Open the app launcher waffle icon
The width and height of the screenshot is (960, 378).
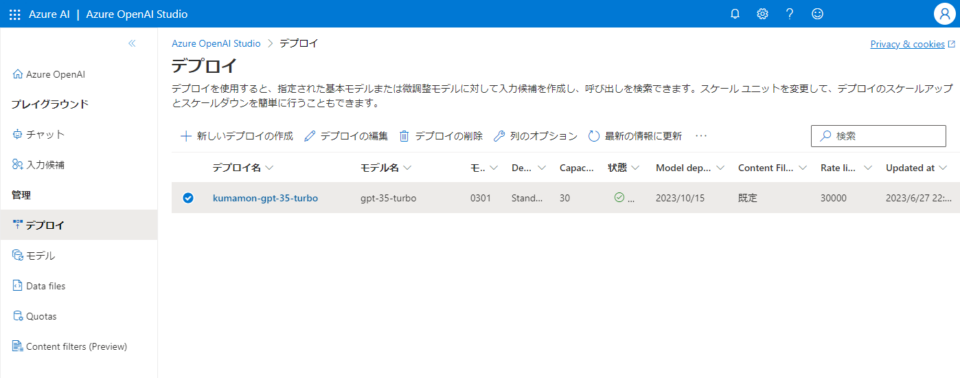pyautogui.click(x=15, y=14)
